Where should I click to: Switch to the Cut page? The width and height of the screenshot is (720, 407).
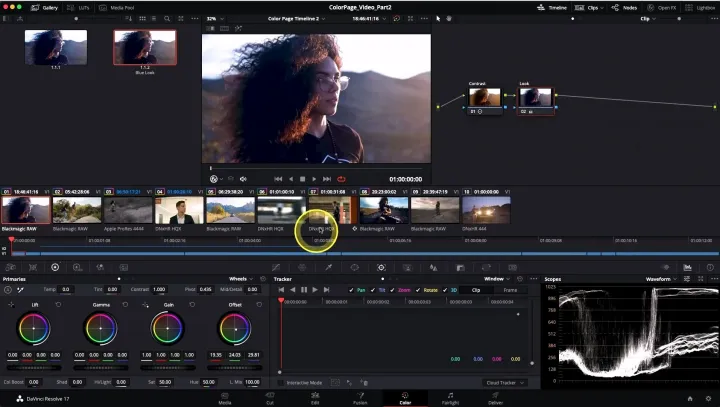tap(270, 398)
